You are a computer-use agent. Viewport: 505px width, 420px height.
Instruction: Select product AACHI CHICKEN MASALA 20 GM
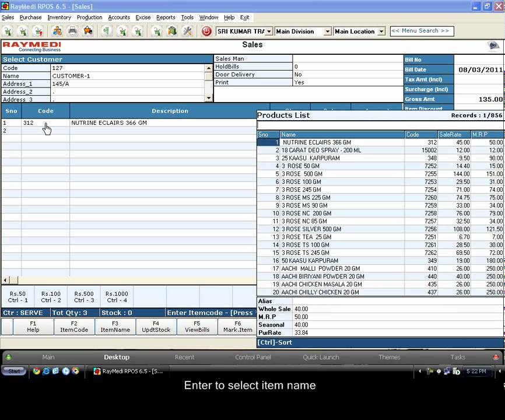coord(380,285)
